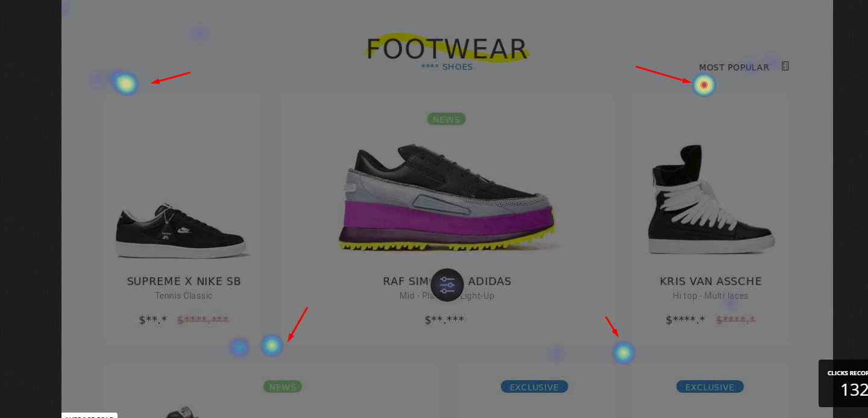The image size is (868, 418).
Task: Click the filter sliders button over Raf Simons card
Action: [447, 285]
